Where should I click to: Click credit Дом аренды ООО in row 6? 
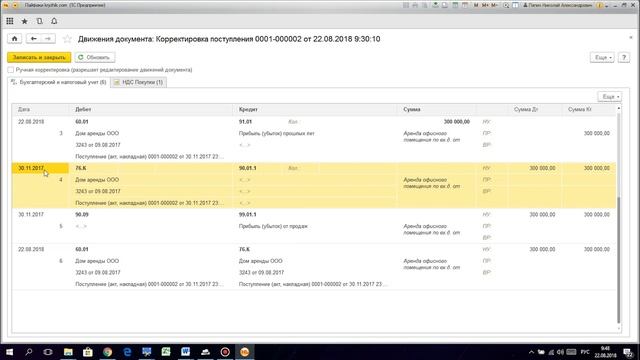(260, 261)
